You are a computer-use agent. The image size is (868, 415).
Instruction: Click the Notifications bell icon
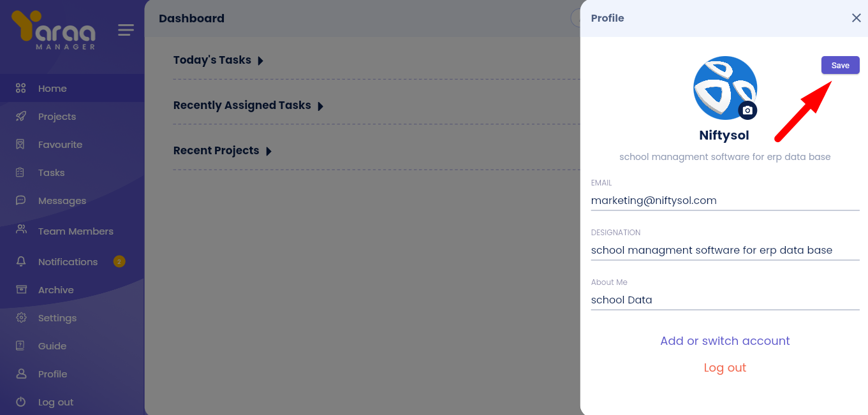tap(21, 262)
